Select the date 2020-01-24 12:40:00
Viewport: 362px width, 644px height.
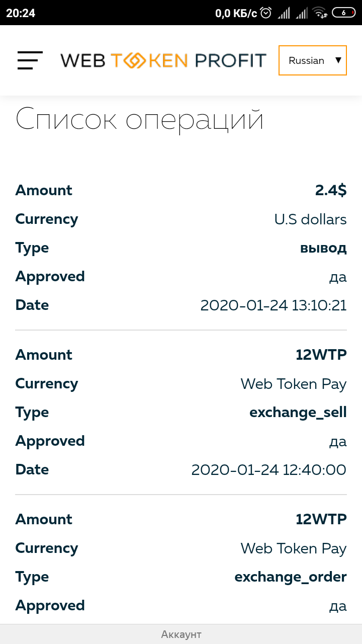pyautogui.click(x=269, y=470)
